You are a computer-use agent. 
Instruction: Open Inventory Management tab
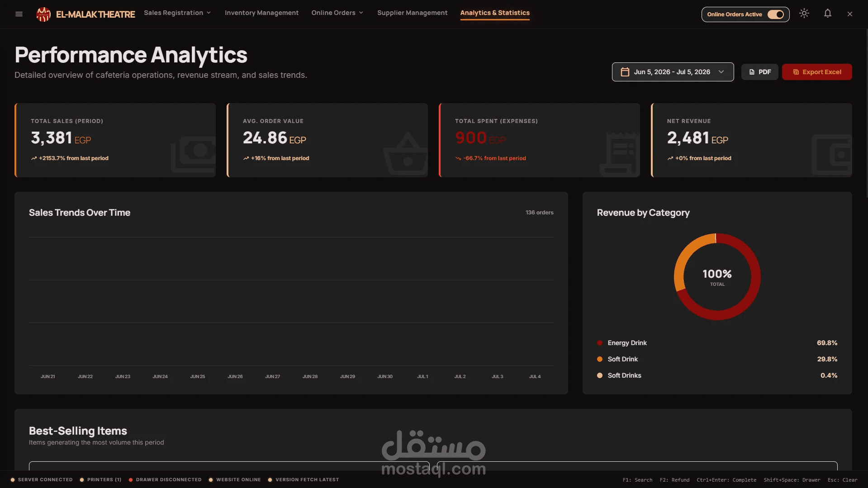click(x=261, y=13)
